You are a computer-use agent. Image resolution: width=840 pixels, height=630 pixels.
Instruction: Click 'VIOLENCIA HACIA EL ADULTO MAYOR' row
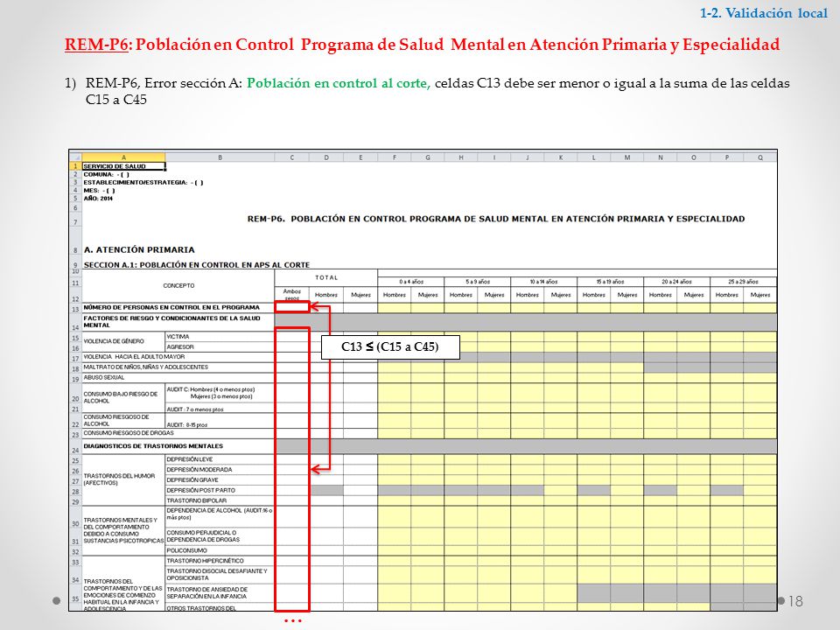tap(178, 357)
